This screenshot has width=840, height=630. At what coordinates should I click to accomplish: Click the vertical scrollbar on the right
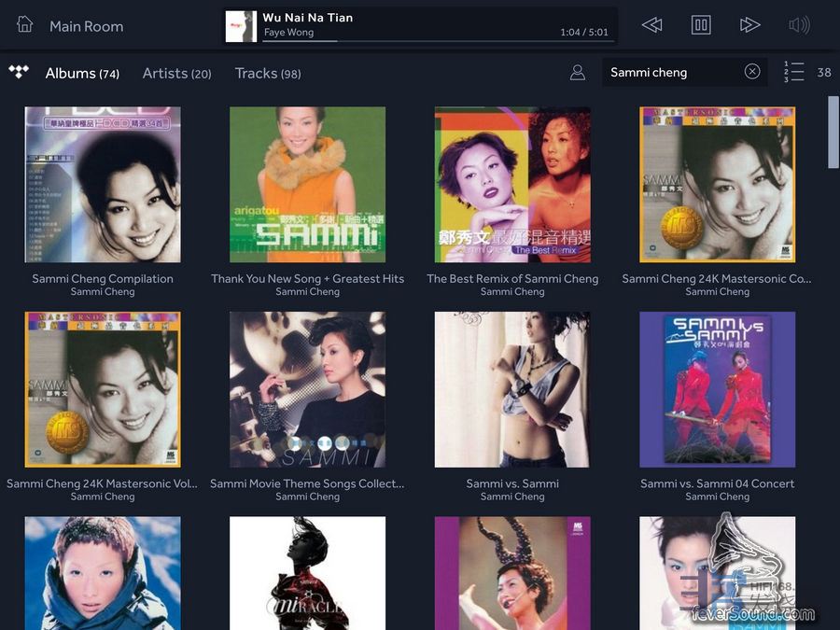[x=833, y=132]
